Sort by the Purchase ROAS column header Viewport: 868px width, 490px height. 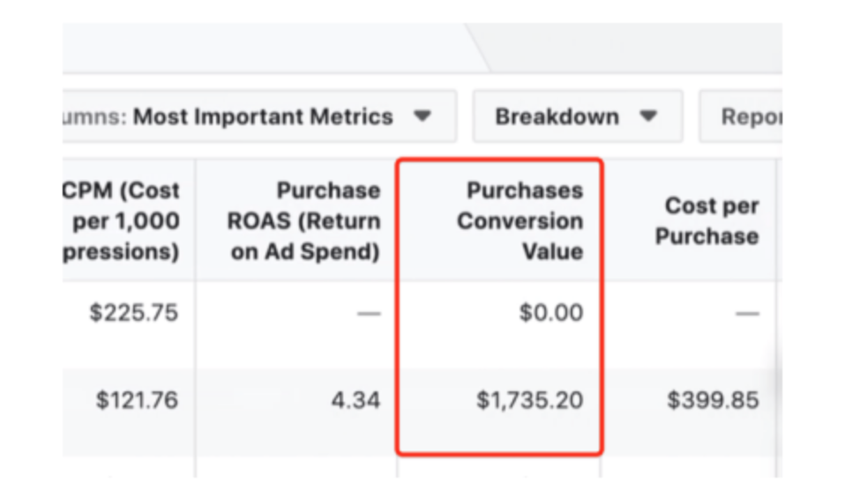[x=303, y=221]
